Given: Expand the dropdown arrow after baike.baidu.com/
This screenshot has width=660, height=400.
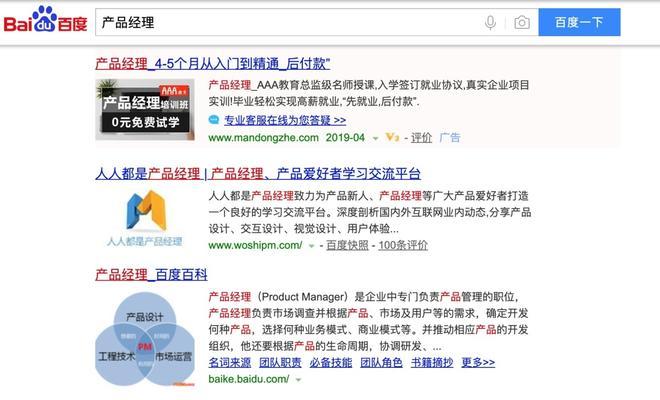Looking at the screenshot, I should point(298,380).
